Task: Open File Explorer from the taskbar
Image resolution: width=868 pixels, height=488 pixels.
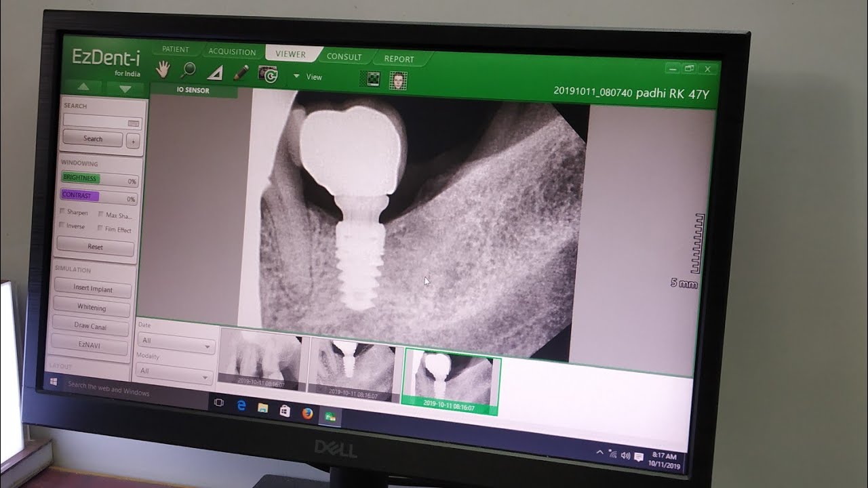Action: click(x=263, y=408)
